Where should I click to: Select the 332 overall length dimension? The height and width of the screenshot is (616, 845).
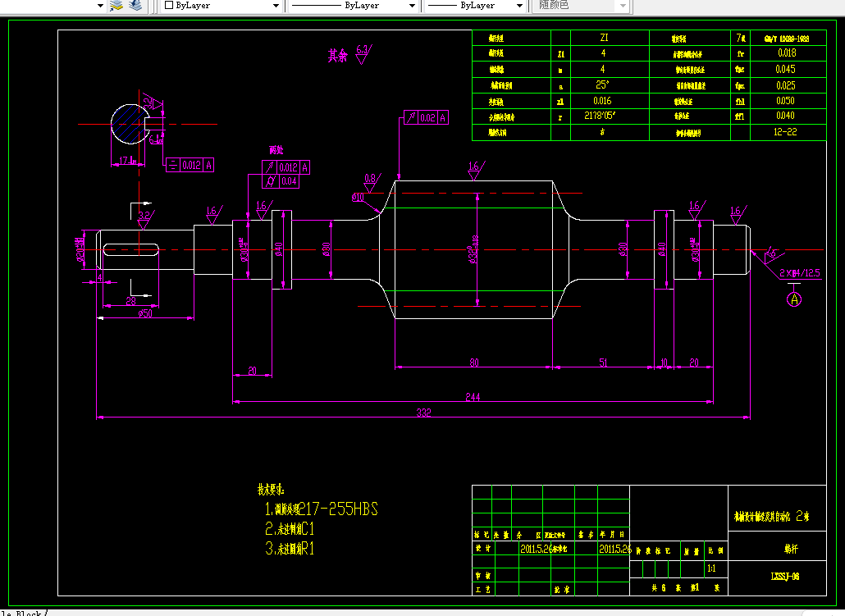coord(423,413)
